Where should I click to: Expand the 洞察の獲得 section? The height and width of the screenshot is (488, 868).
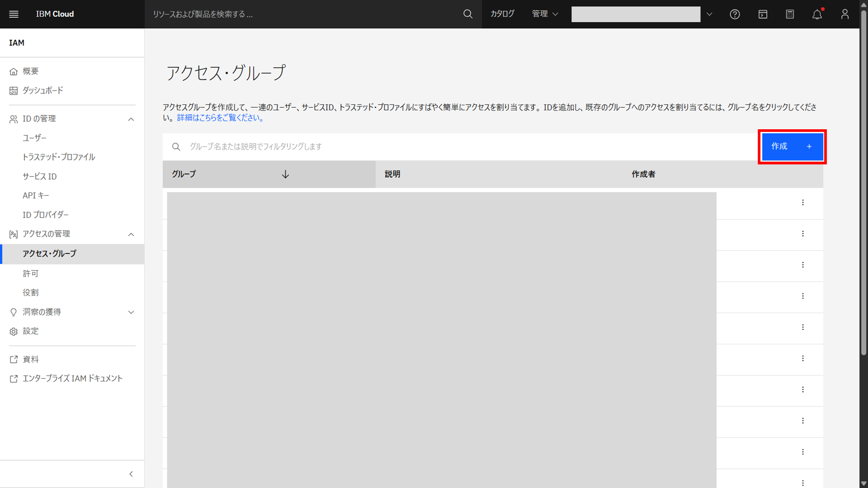click(x=131, y=312)
